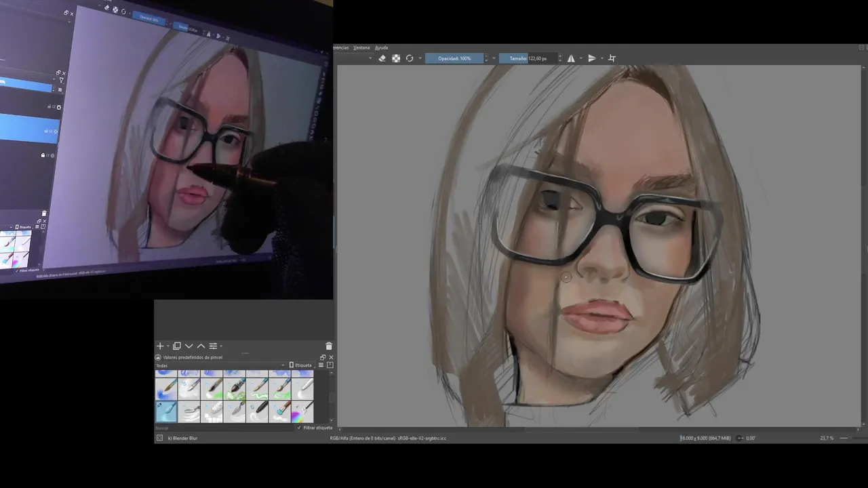Open layer properties sliders icon
The image size is (868, 488).
(213, 346)
